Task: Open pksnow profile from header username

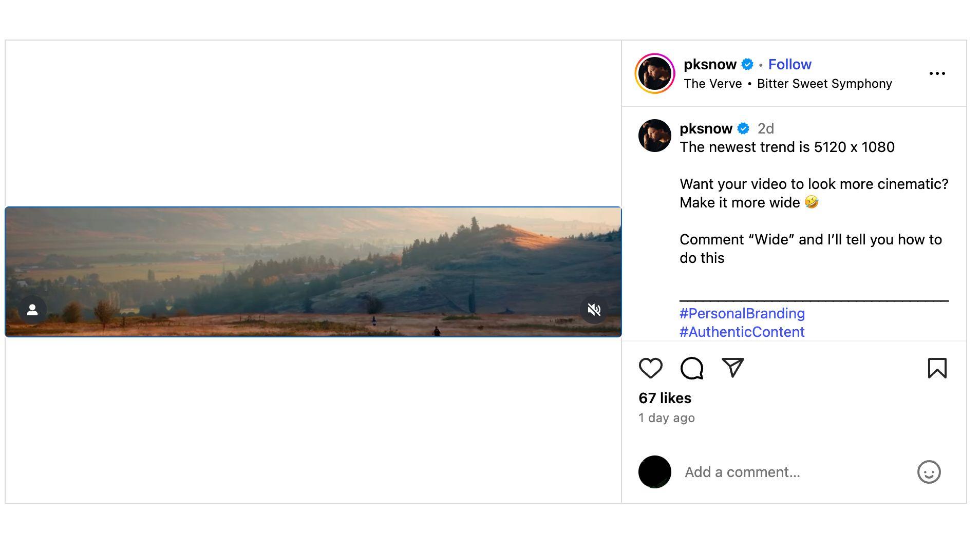Action: click(x=710, y=64)
